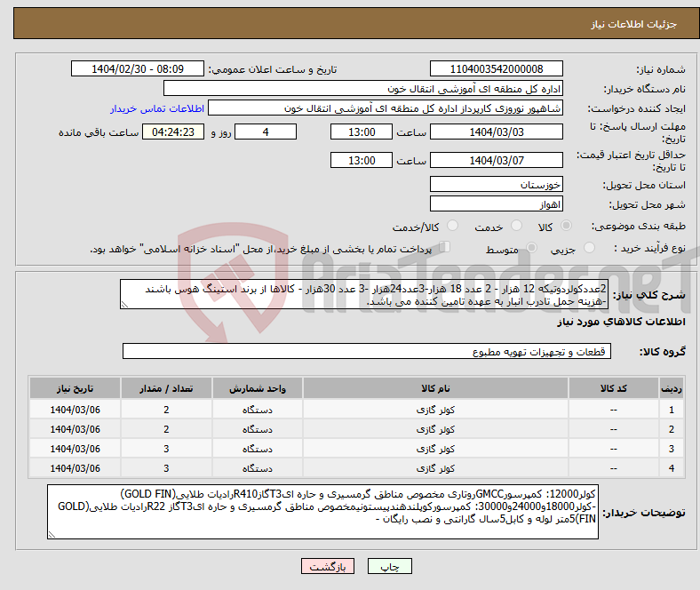Image resolution: width=700 pixels, height=590 pixels.
Task: Click کولر گازی in row 4
Action: point(435,468)
